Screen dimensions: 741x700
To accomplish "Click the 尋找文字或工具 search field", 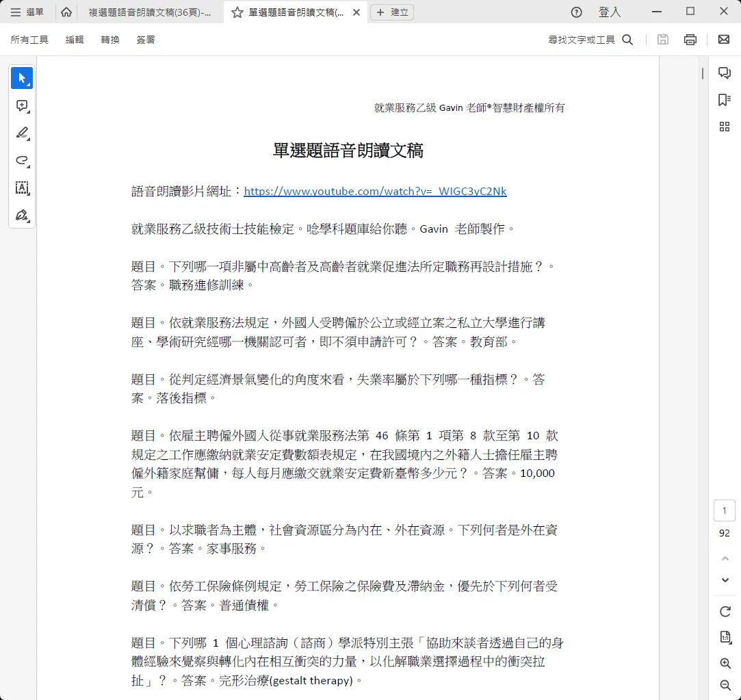I will click(582, 40).
